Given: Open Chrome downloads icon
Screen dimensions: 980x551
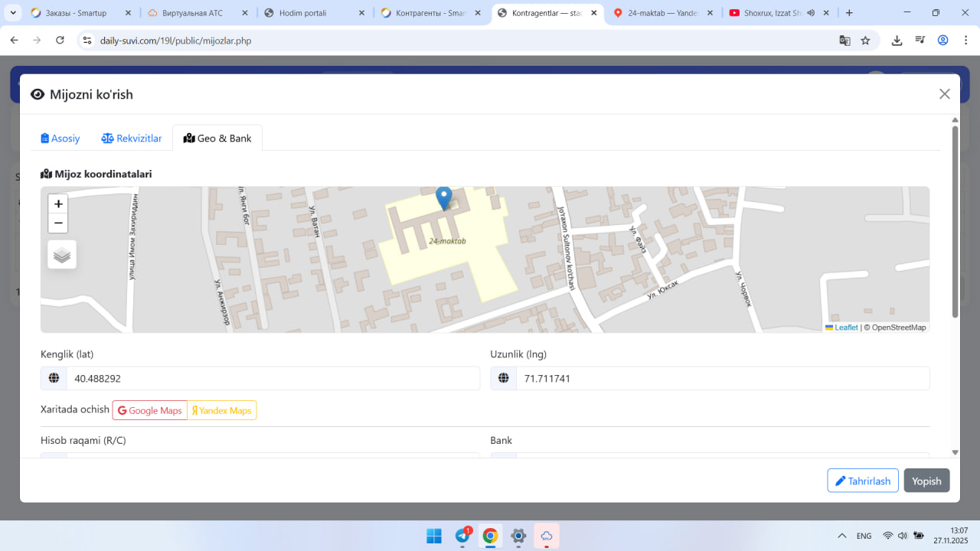Looking at the screenshot, I should point(897,41).
